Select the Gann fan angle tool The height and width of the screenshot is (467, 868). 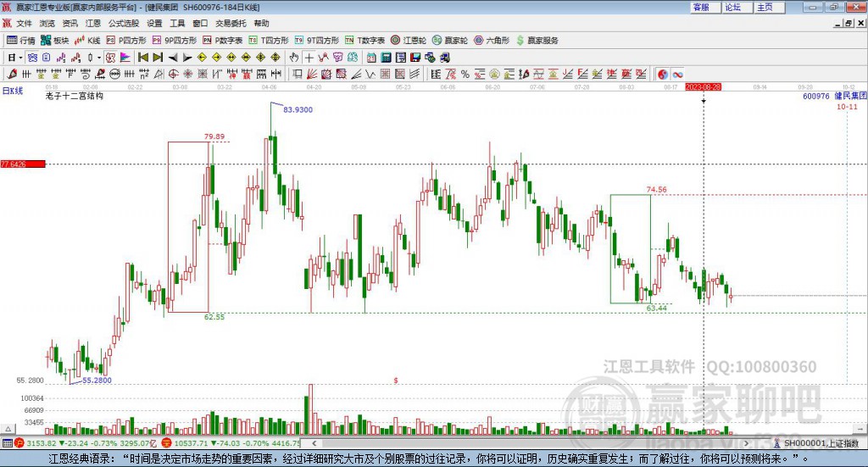312,74
